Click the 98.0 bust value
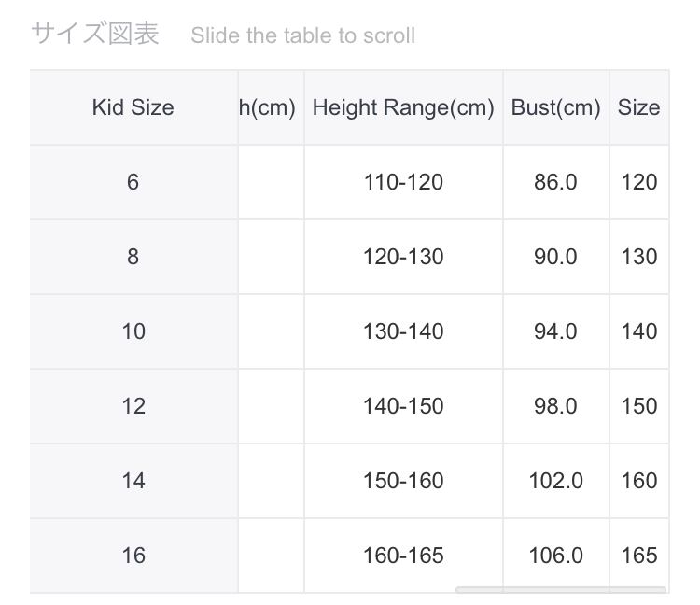 coord(555,406)
